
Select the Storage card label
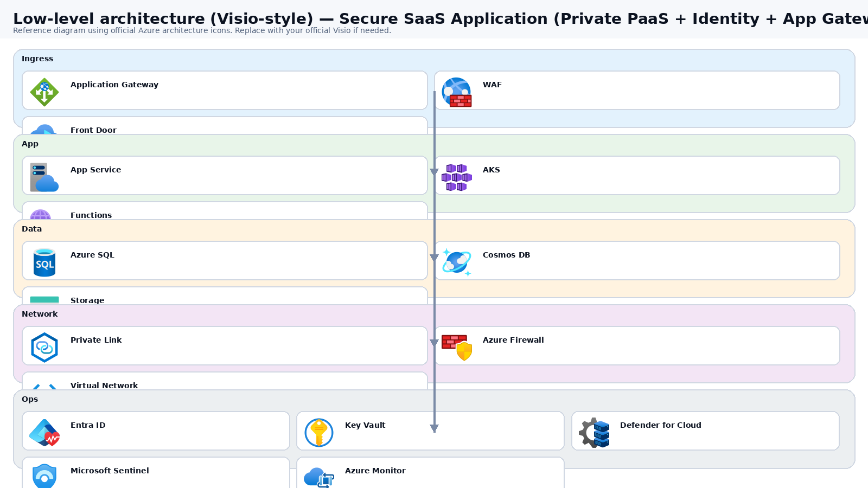(87, 300)
